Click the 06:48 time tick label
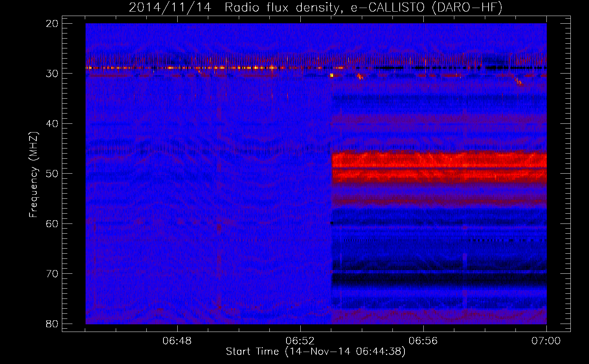Image resolution: width=589 pixels, height=364 pixels. pyautogui.click(x=177, y=341)
